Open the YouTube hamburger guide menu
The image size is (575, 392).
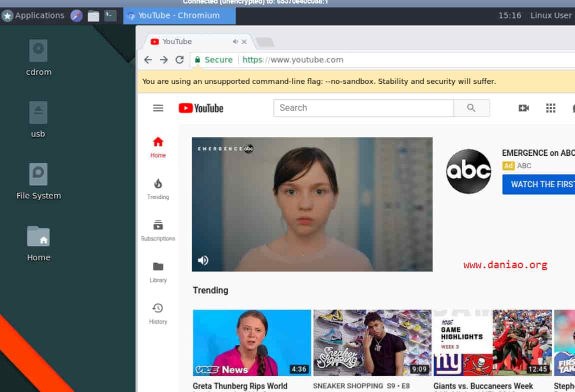point(158,108)
